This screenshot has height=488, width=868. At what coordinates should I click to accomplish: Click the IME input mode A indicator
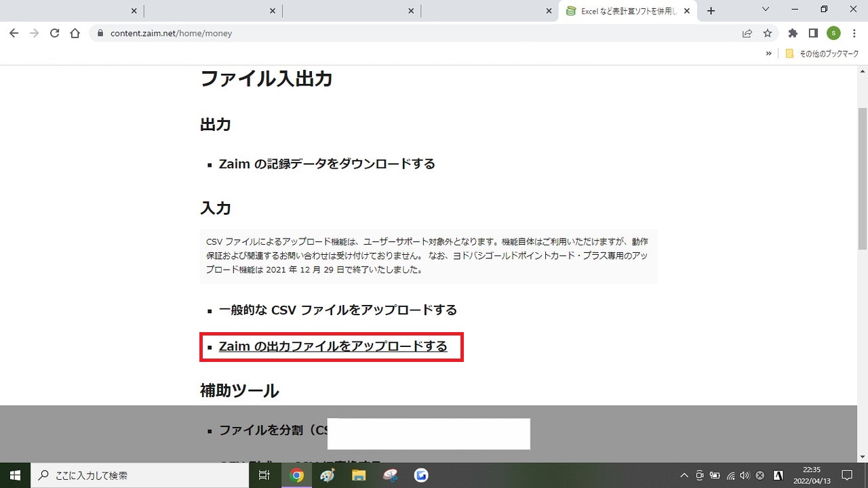point(779,475)
